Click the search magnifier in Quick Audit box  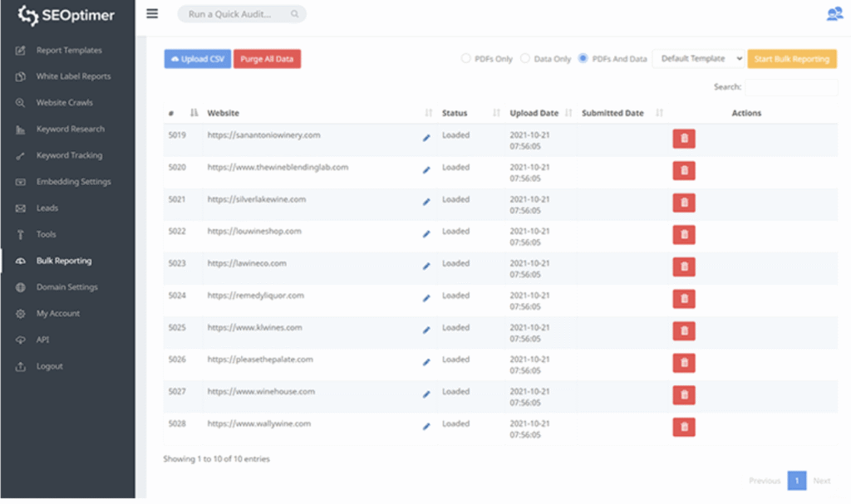point(294,14)
